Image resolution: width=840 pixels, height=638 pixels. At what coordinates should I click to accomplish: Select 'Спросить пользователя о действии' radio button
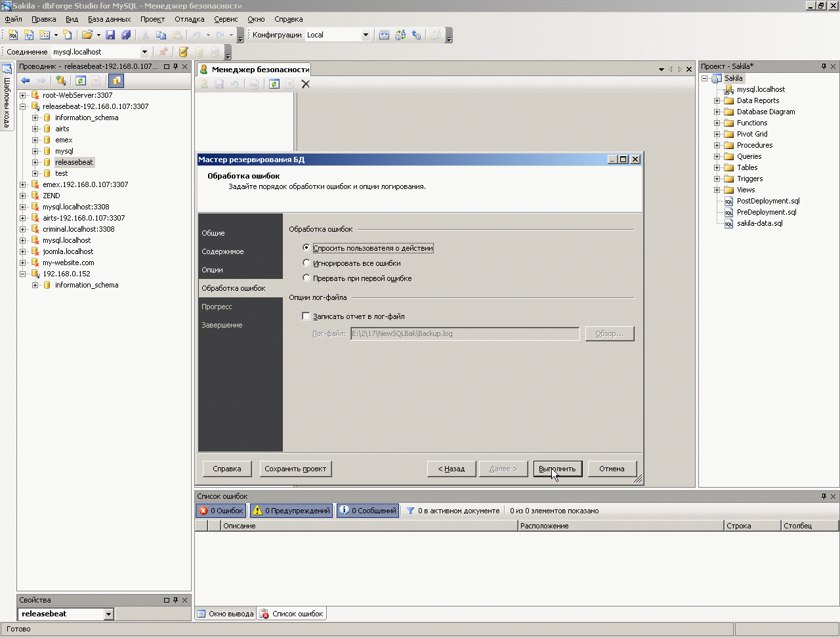(x=306, y=247)
